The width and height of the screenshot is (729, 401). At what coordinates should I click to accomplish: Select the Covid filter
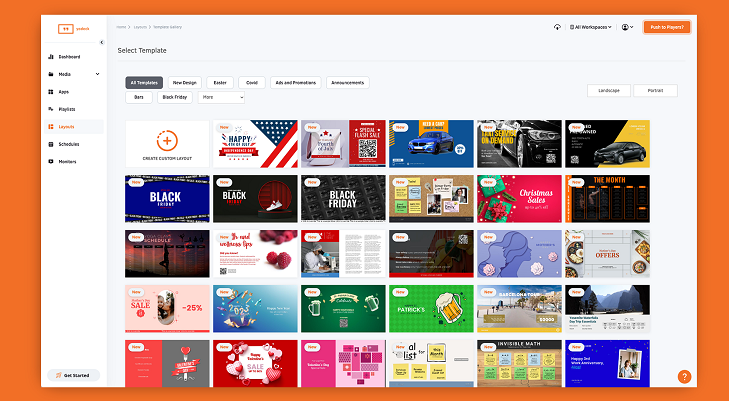point(252,83)
